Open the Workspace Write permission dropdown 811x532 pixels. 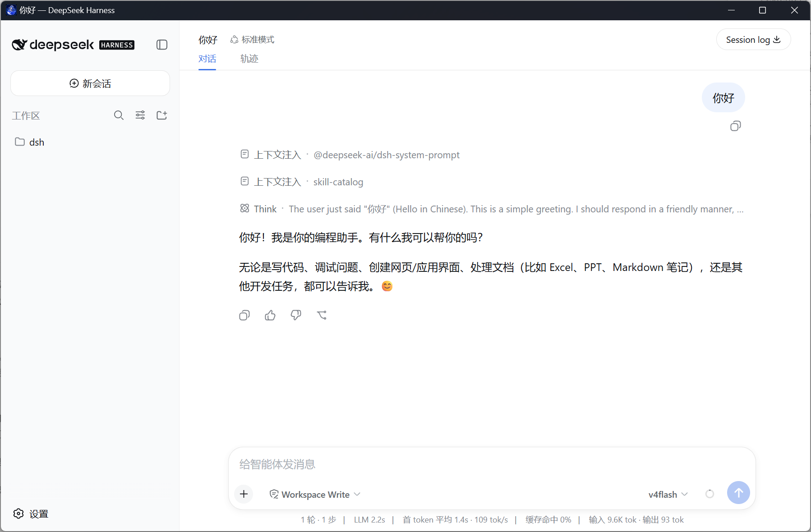[315, 495]
